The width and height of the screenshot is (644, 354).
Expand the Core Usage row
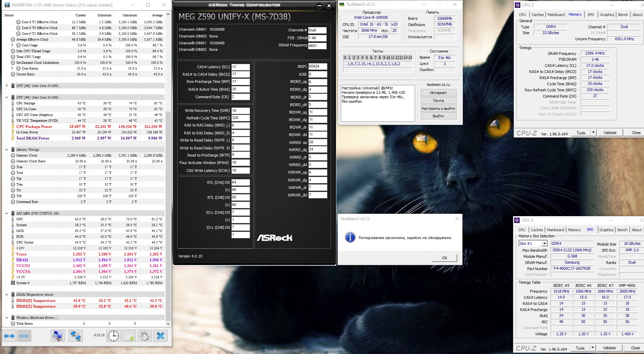tap(12, 45)
